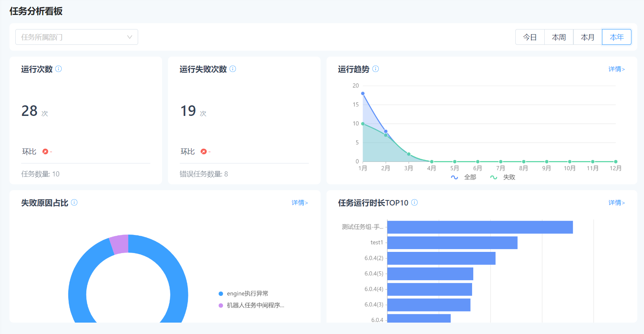The image size is (644, 334).
Task: Click info icon next to 运行趋势
Action: click(376, 69)
